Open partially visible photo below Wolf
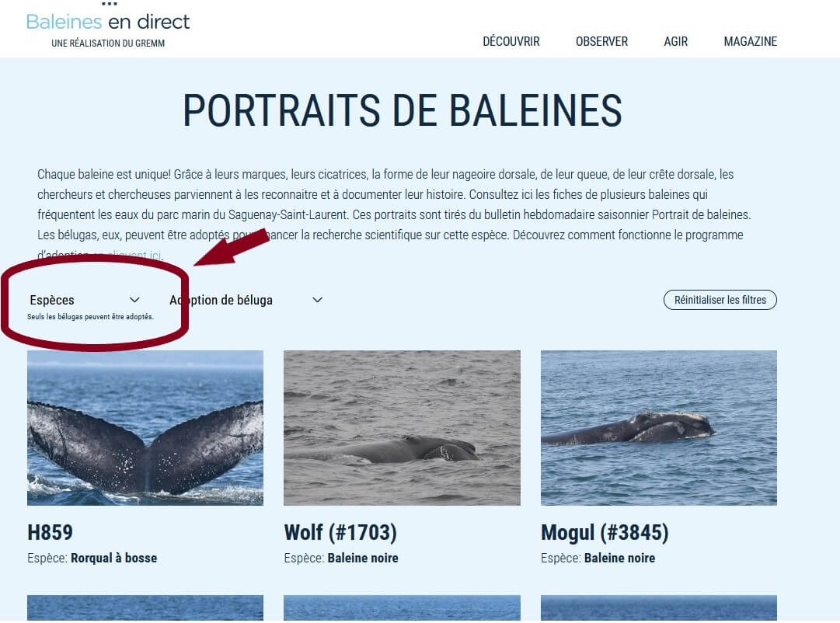The image size is (840, 623). click(x=402, y=608)
